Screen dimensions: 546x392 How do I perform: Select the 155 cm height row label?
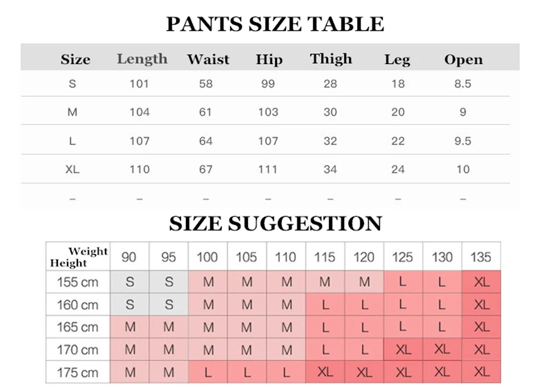point(78,282)
